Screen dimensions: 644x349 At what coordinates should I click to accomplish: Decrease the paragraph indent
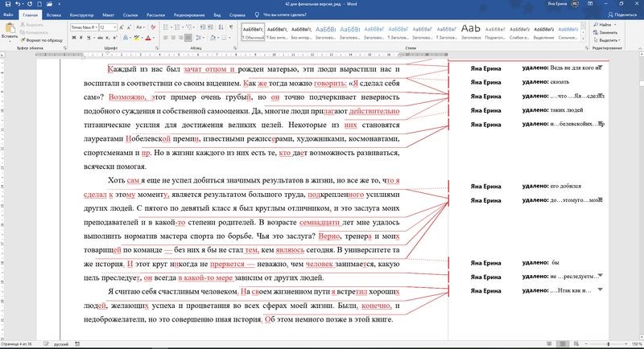coord(203,27)
